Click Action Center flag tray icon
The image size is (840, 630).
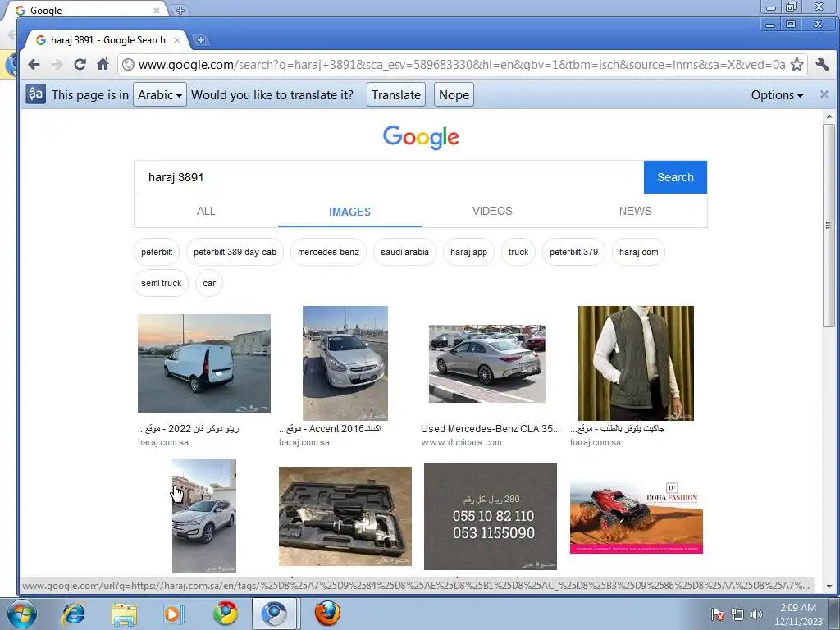click(717, 614)
